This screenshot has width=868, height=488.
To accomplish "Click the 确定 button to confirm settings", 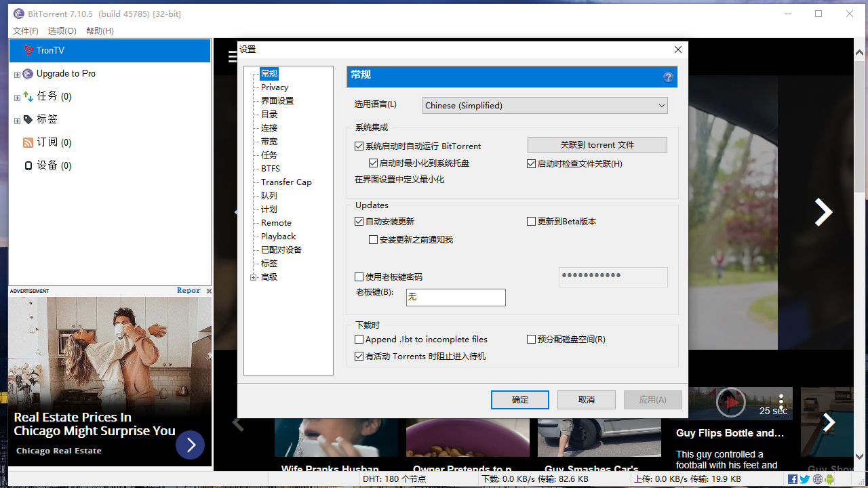I will point(519,399).
